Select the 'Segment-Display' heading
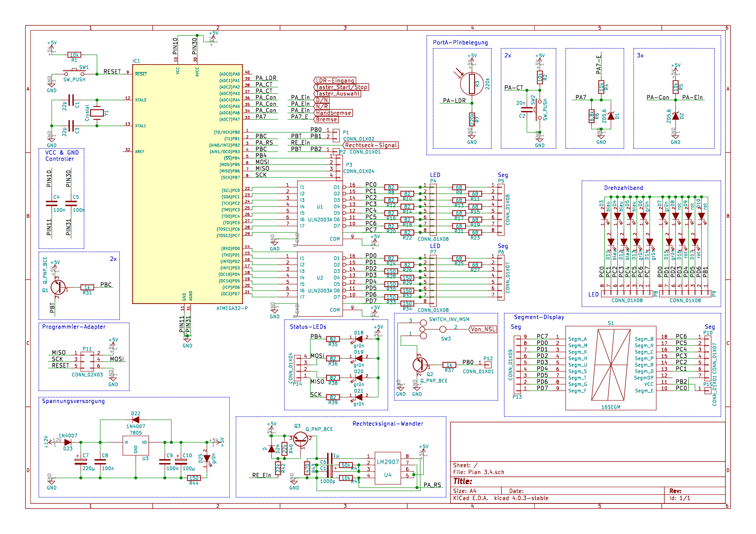Screen dimensions: 756x534 [x=539, y=317]
